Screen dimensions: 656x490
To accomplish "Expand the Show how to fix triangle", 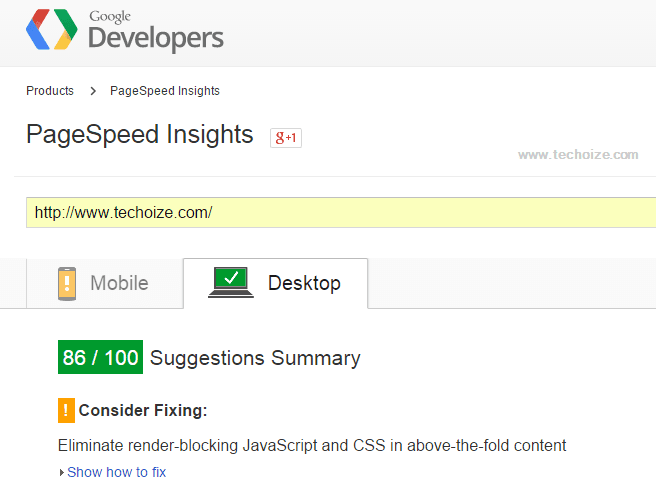I will 62,472.
